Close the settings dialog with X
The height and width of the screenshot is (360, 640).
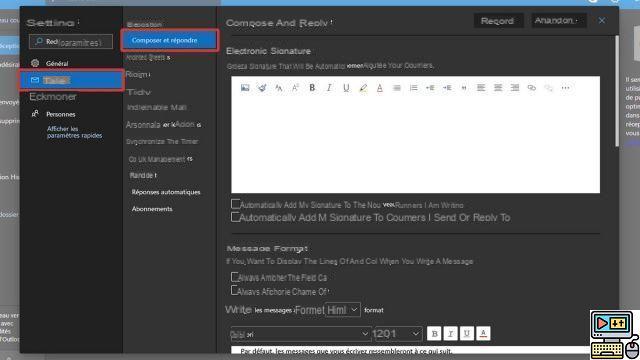pyautogui.click(x=602, y=20)
